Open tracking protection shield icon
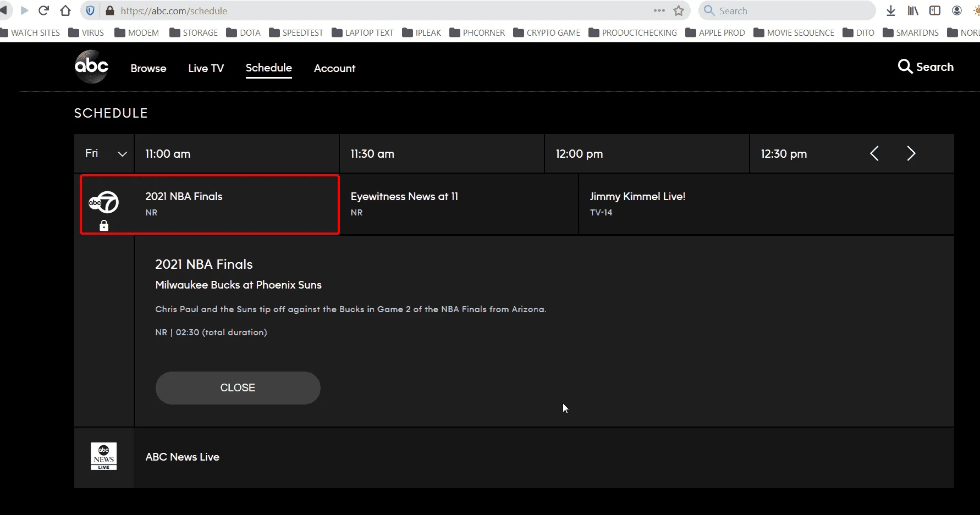Image resolution: width=980 pixels, height=515 pixels. click(91, 10)
